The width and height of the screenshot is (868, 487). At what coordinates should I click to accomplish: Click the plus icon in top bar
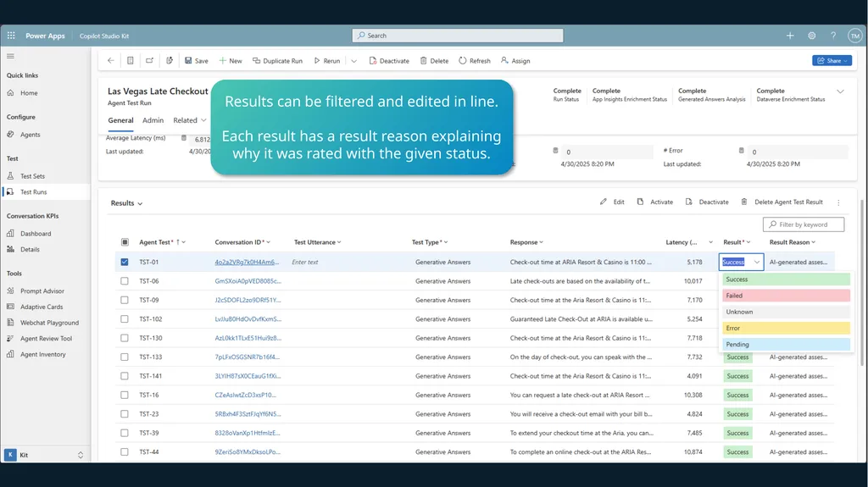click(790, 36)
